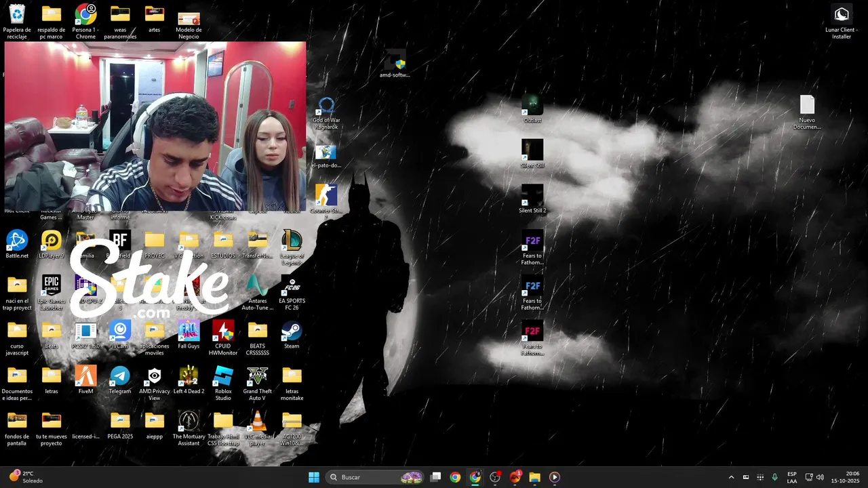
Task: Open Task View from the taskbar
Action: point(436,477)
